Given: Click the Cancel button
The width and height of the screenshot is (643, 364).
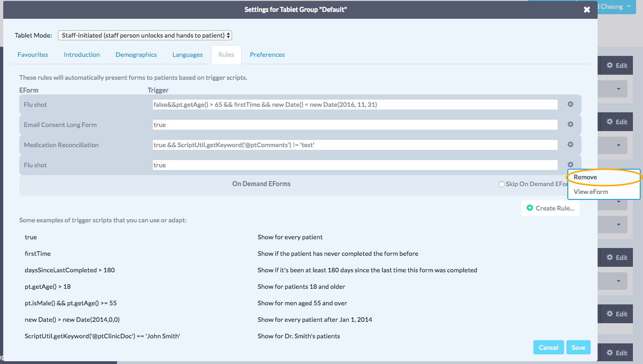Looking at the screenshot, I should 549,347.
